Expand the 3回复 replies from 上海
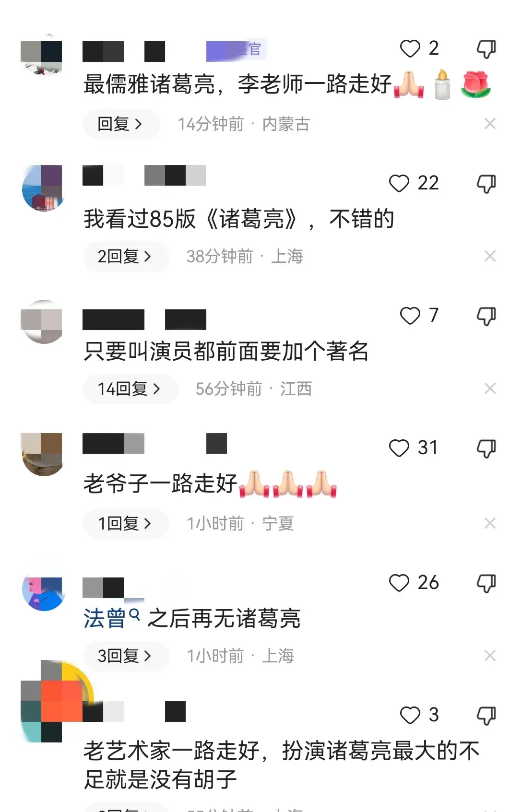The height and width of the screenshot is (812, 522). click(x=126, y=656)
